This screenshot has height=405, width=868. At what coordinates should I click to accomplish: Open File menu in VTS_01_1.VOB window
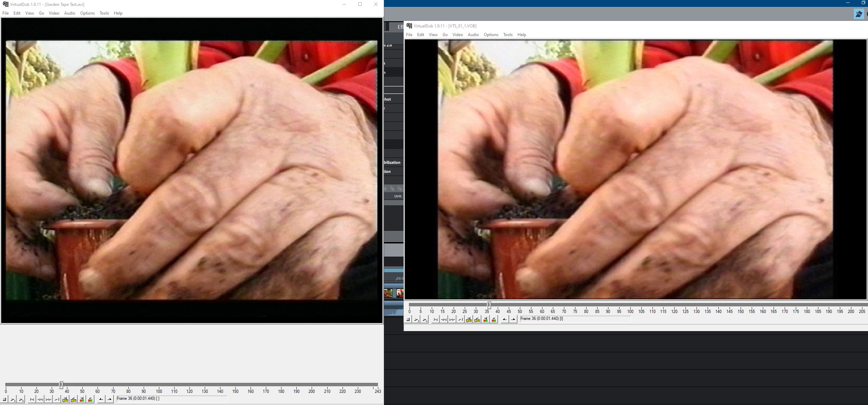(409, 35)
